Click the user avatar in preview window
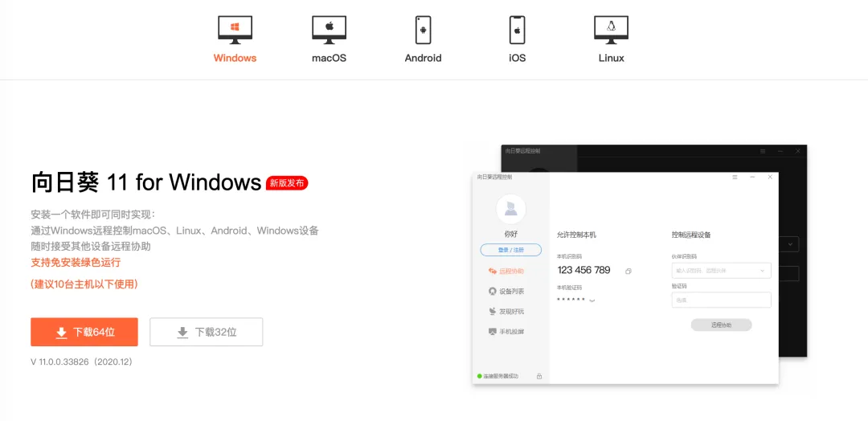 tap(510, 209)
